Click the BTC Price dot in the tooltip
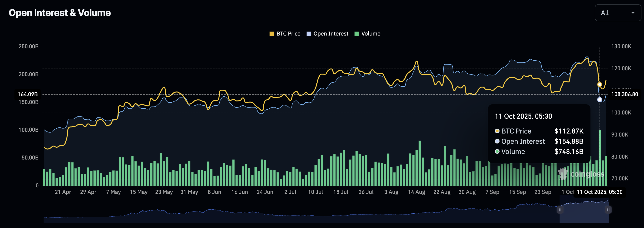Image resolution: width=644 pixels, height=228 pixels. [x=497, y=131]
